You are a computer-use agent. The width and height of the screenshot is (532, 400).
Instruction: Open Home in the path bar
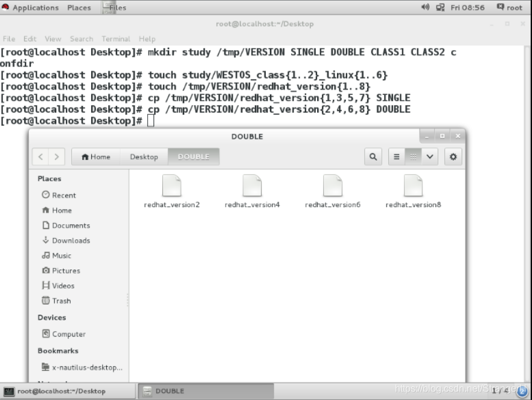tap(96, 157)
